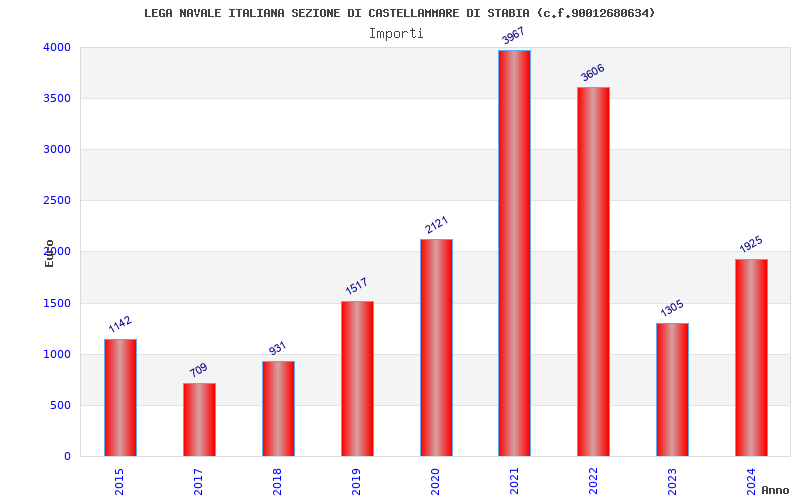Click the x-axis year label 2023
Viewport: 800px width, 500px height.
672,482
